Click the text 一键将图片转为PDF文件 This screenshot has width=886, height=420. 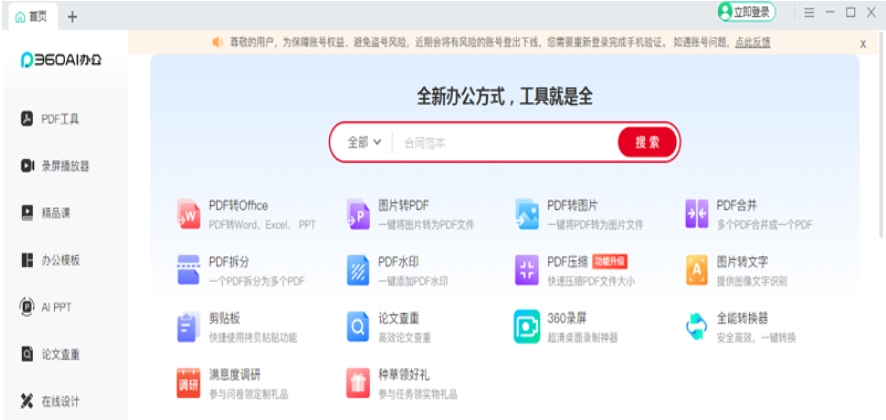coord(426,225)
